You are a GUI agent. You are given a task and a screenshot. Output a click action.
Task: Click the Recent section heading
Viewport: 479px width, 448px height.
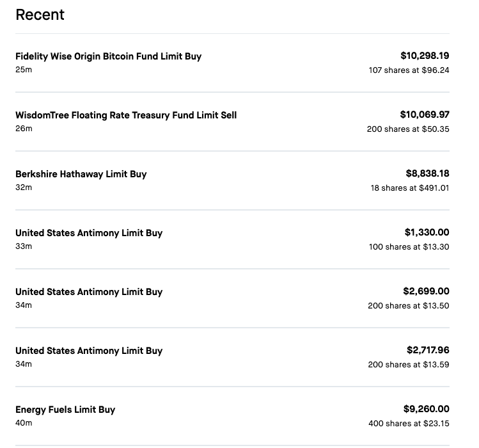click(x=40, y=15)
